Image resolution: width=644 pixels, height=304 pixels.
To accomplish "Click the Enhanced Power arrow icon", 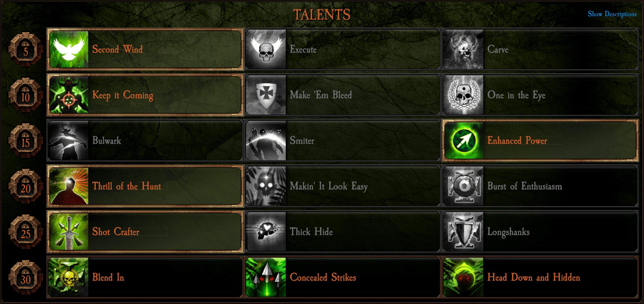I will click(x=464, y=140).
